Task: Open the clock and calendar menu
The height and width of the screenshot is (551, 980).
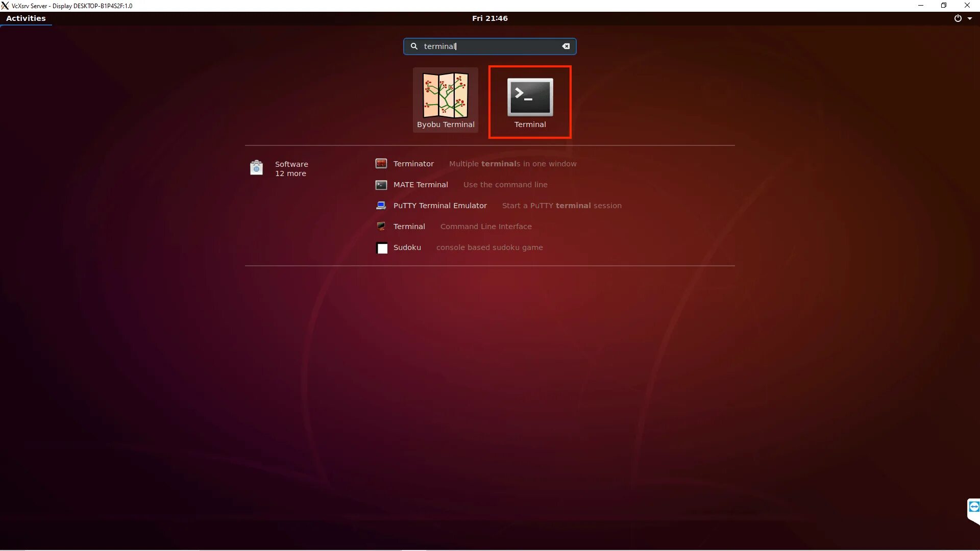Action: click(x=489, y=18)
